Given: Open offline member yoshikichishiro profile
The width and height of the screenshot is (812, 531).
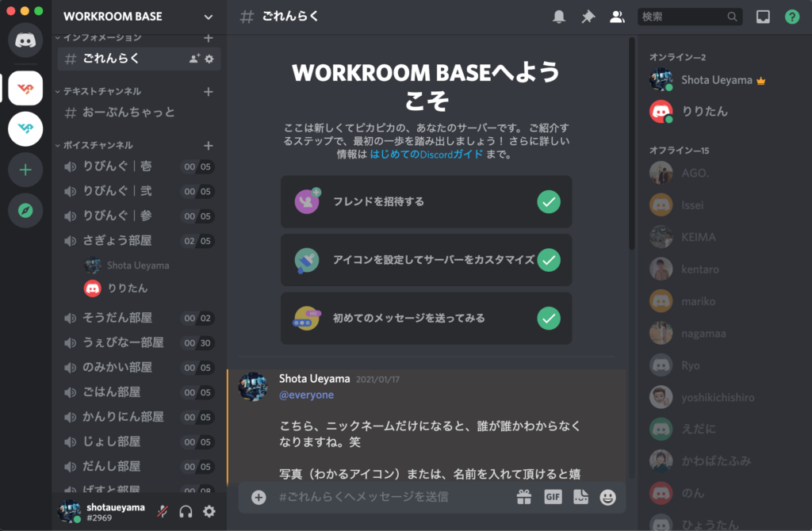Looking at the screenshot, I should tap(720, 398).
